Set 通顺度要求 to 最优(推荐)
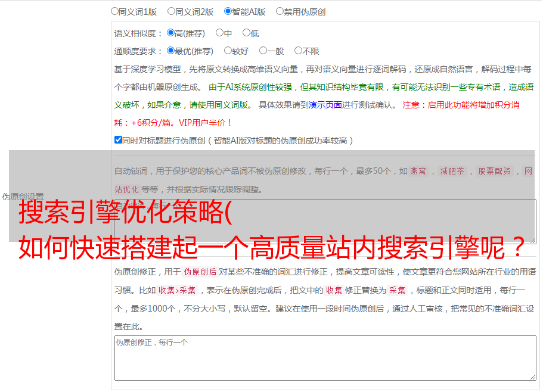 point(170,51)
